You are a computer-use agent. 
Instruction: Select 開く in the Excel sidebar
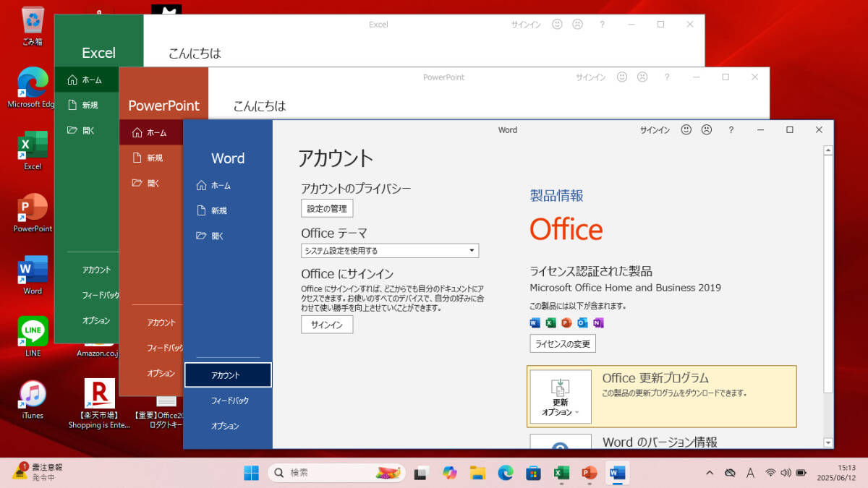(87, 130)
